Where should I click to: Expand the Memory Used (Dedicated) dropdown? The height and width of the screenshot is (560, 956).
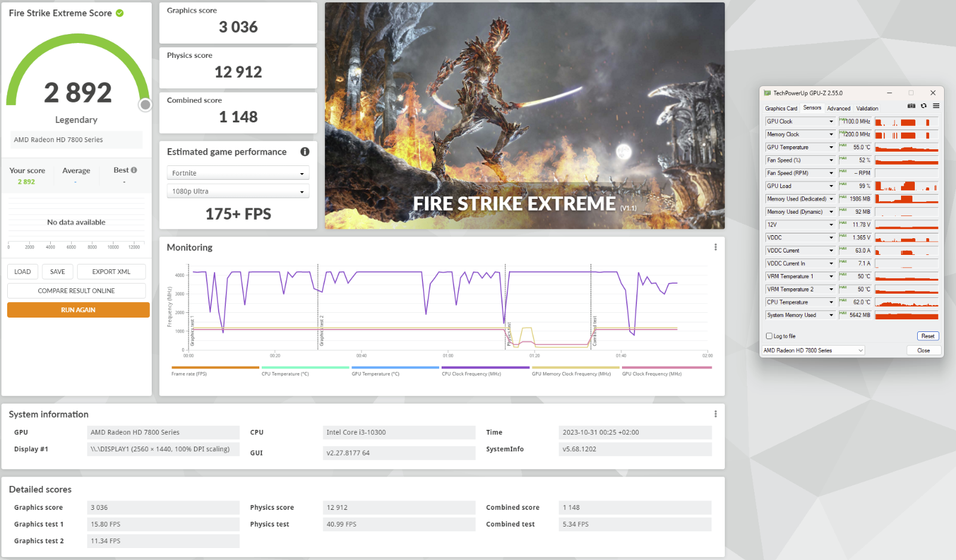tap(831, 199)
